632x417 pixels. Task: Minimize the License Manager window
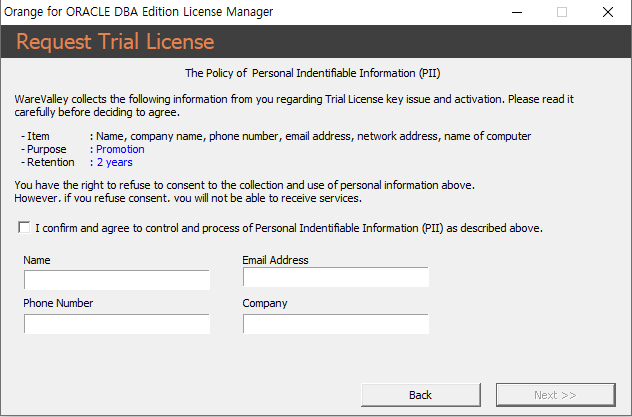[517, 12]
